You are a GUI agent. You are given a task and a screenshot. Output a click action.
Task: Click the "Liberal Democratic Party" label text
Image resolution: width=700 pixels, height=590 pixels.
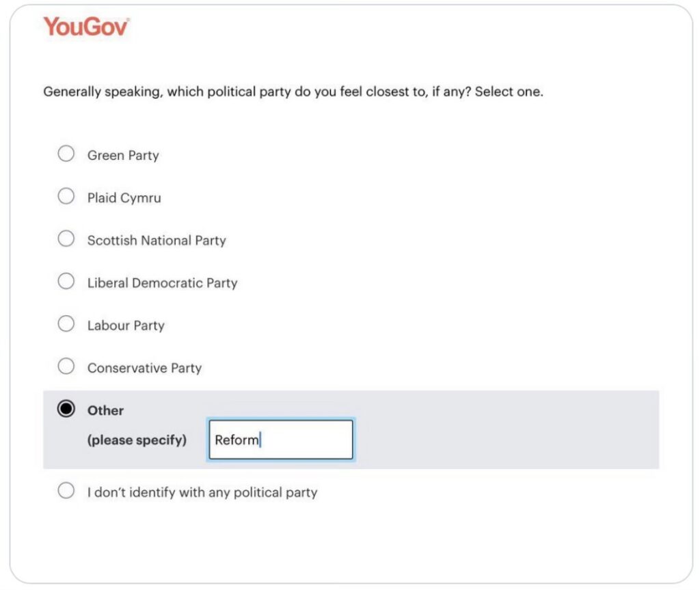coord(162,283)
